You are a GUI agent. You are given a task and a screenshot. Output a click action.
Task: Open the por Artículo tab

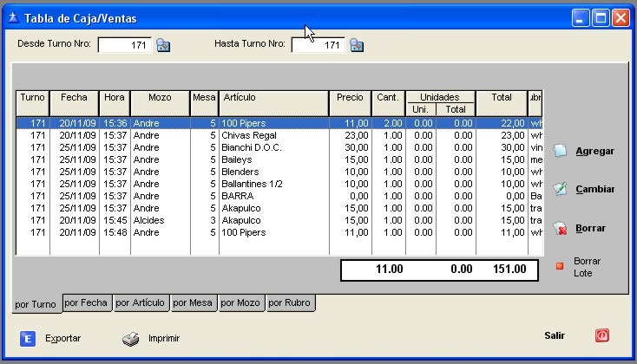(x=140, y=302)
